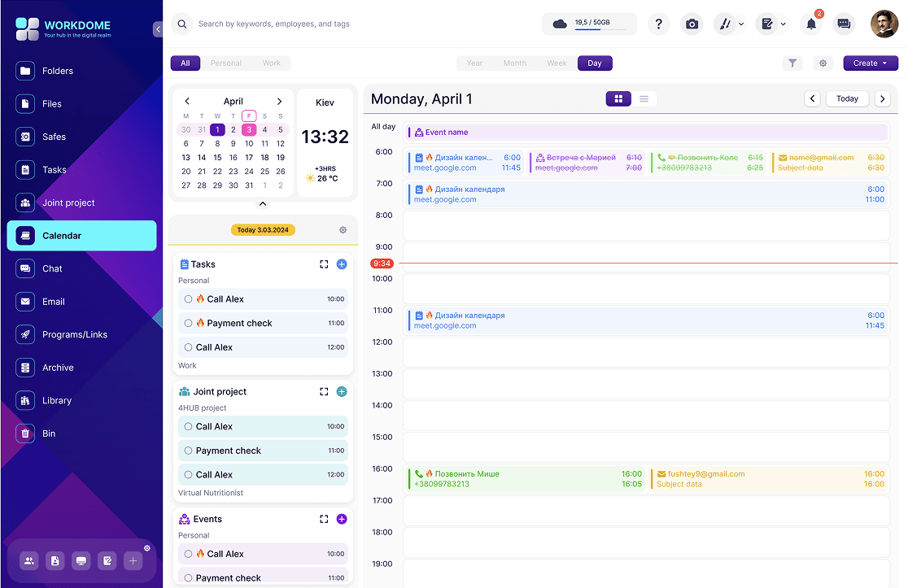Click the 19,5/50GB storage usage bar
This screenshot has height=588, width=908.
(x=590, y=24)
